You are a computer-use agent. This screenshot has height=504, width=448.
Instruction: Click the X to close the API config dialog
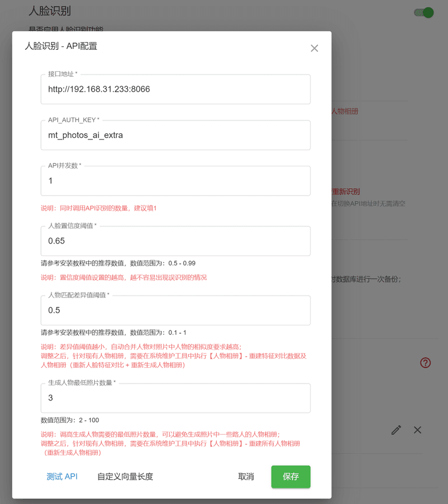(314, 48)
